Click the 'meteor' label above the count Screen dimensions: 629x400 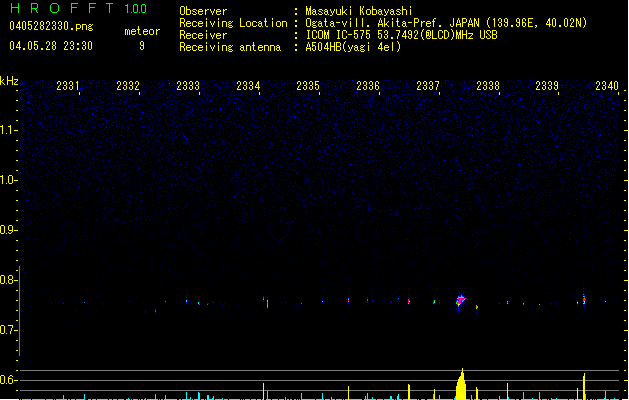tap(142, 31)
